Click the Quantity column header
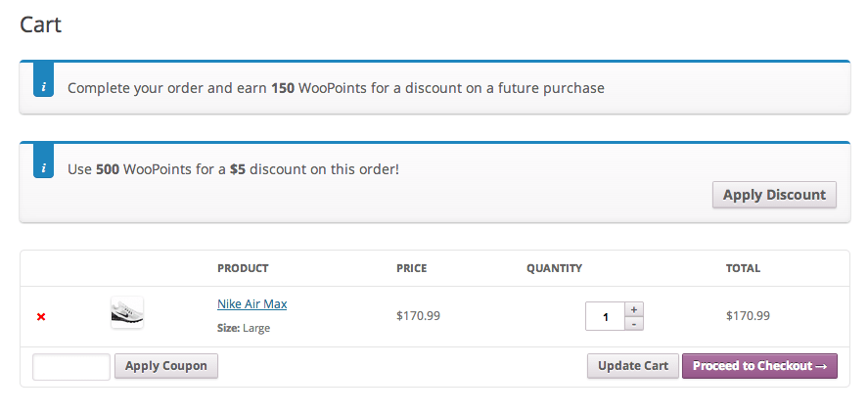 [x=554, y=268]
